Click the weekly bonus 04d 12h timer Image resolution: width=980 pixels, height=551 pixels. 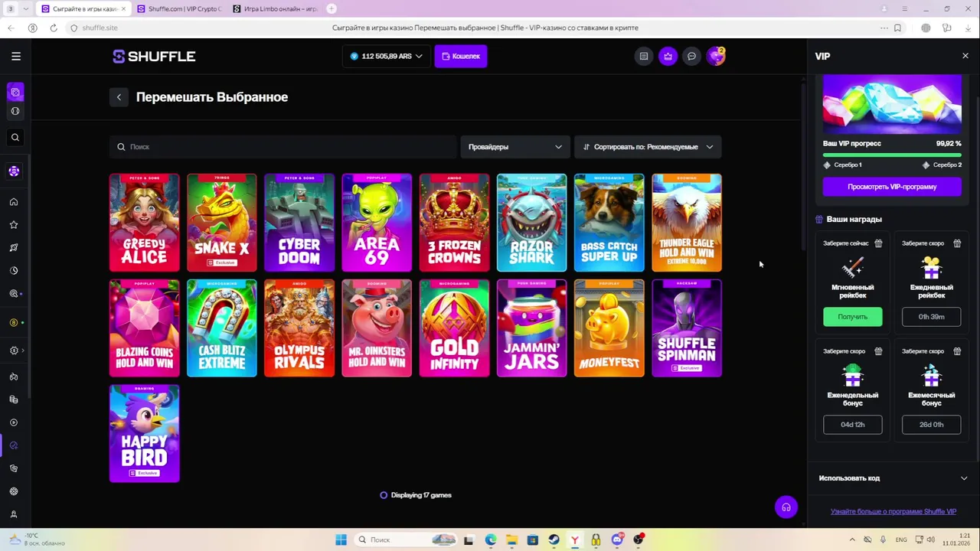[x=853, y=425]
